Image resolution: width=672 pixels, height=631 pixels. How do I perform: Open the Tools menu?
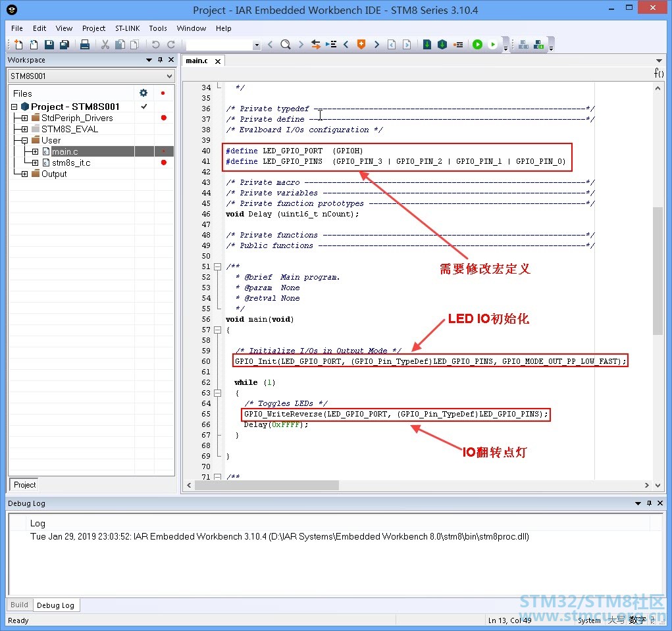[x=158, y=28]
